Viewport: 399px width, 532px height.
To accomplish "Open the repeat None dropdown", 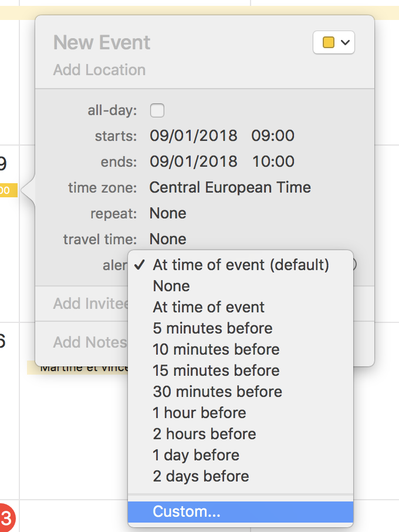I will [168, 213].
